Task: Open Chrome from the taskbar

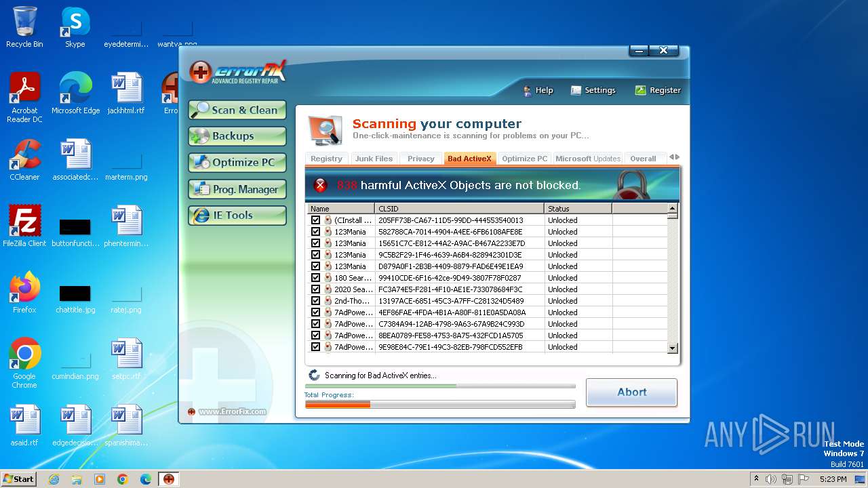Action: pos(123,479)
